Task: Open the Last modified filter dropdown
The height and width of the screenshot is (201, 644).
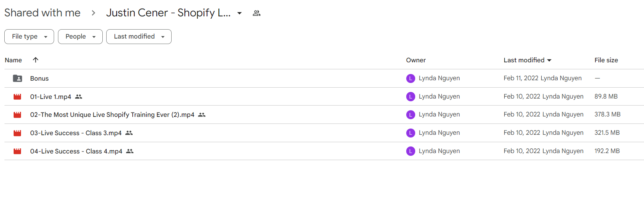Action: (139, 37)
